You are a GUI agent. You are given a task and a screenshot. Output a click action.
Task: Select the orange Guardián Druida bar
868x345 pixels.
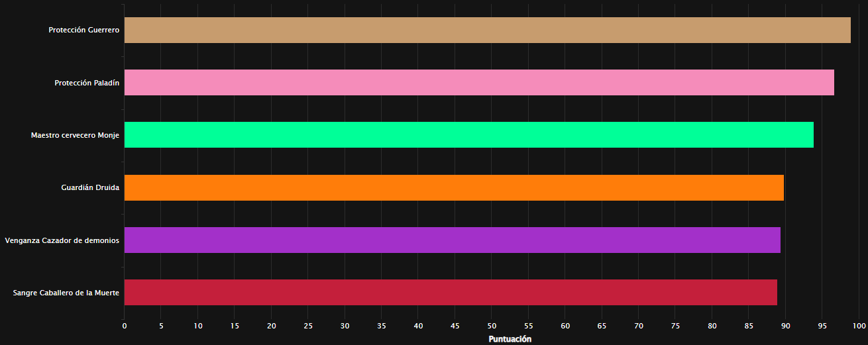[x=454, y=188]
